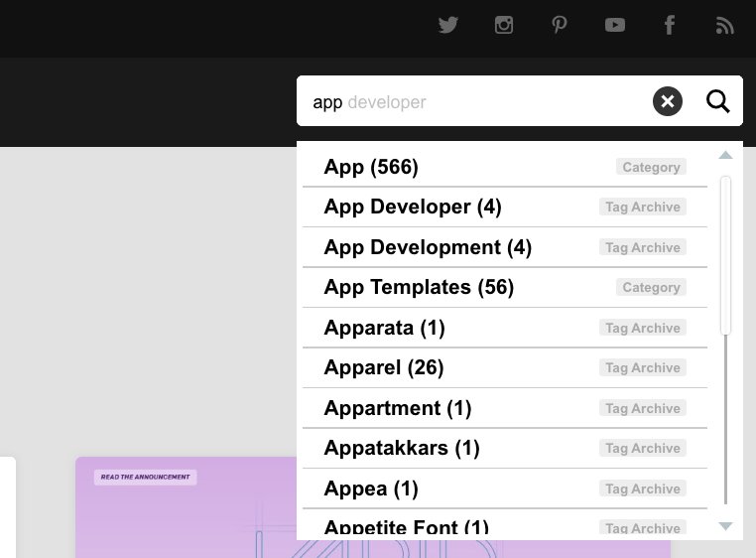The width and height of the screenshot is (756, 558).
Task: Click Tag Archive label beside Appatakkars
Action: click(643, 449)
